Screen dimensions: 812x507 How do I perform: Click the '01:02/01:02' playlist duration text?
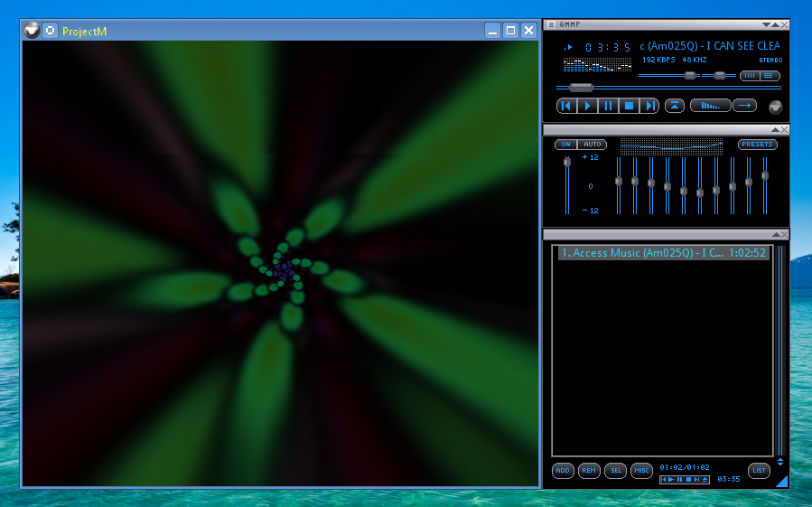coord(684,467)
